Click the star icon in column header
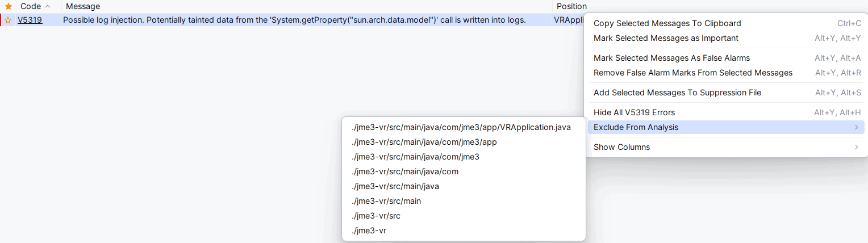Viewport: 868px width, 243px height. click(8, 6)
